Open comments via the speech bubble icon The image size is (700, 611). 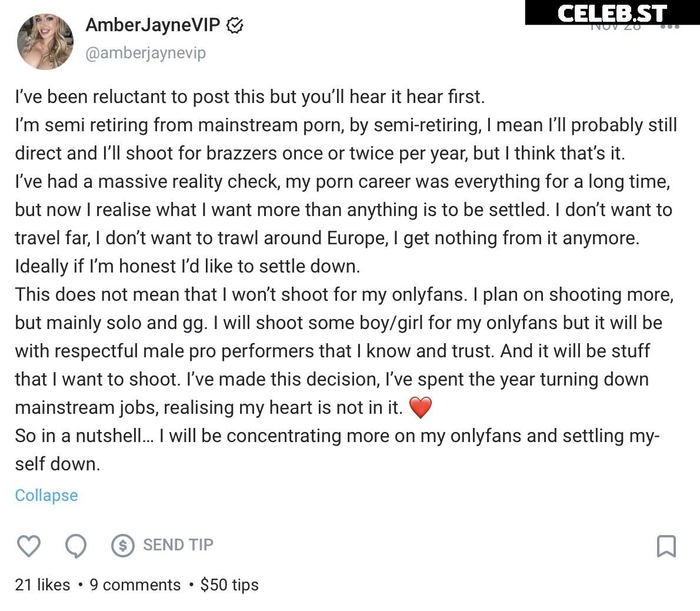76,546
